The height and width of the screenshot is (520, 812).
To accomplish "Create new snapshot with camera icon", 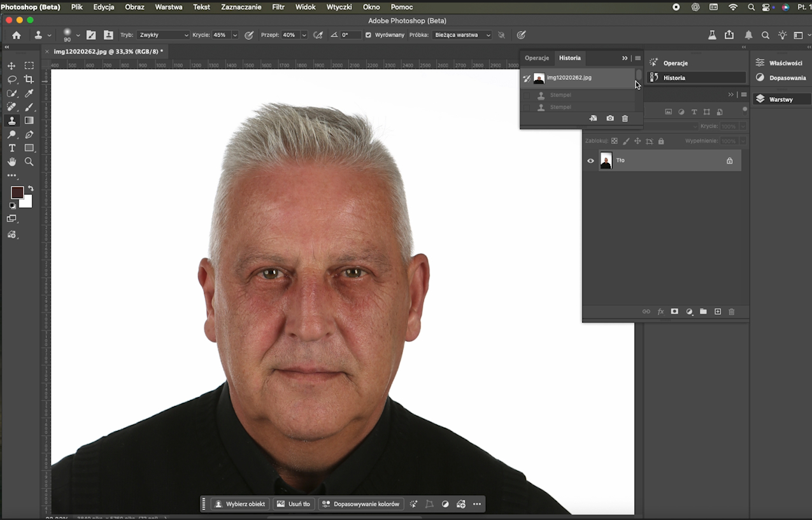I will point(609,118).
